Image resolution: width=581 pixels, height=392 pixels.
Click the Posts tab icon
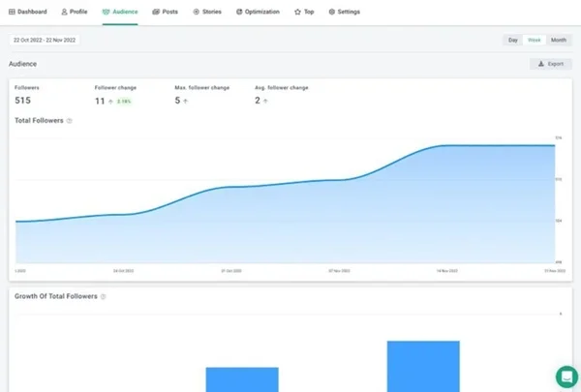157,12
